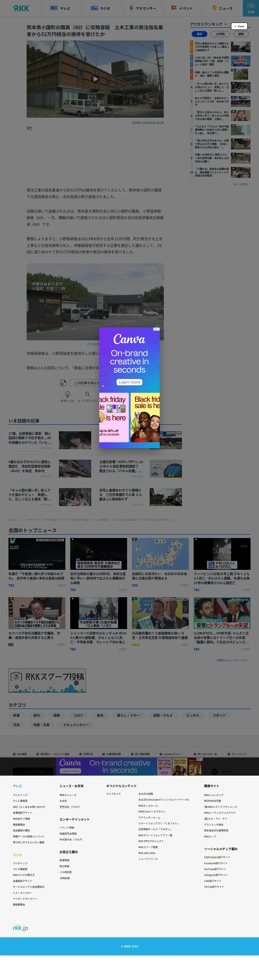Open the weather map thumbnail 全国的に北風冷たい

(x=160, y=554)
